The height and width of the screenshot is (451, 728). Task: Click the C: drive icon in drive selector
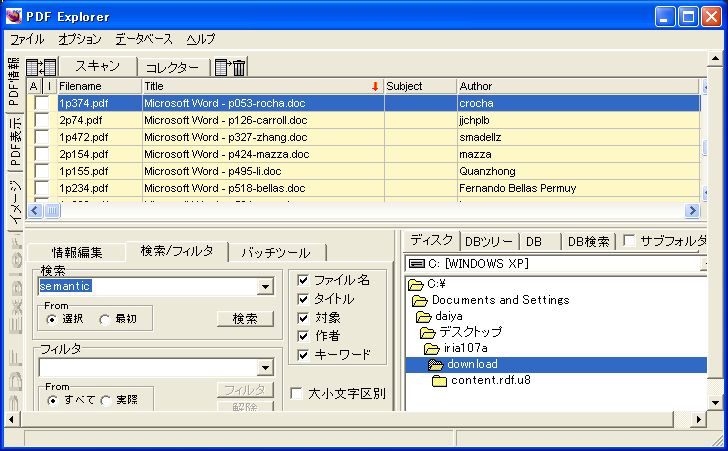[x=417, y=264]
